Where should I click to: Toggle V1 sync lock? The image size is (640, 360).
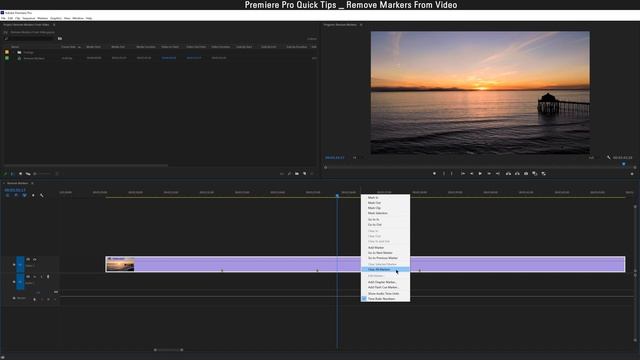(28, 260)
